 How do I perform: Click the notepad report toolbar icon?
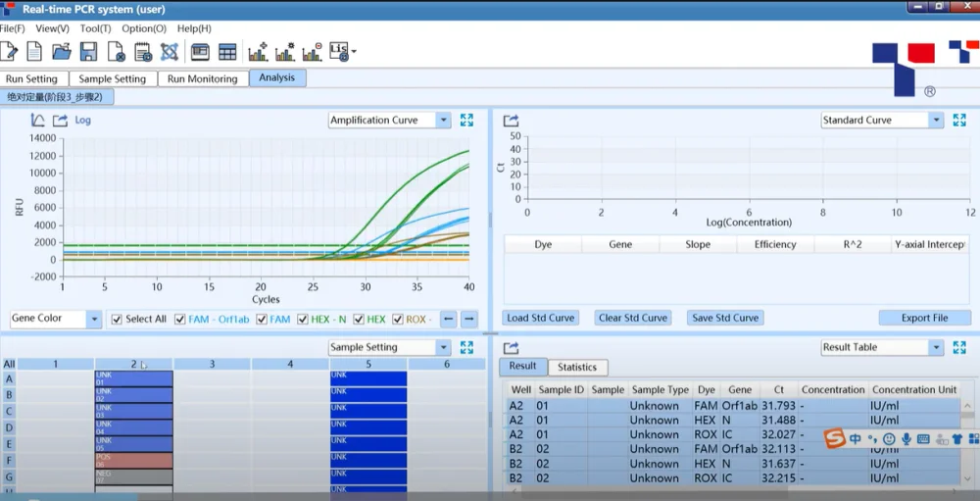(x=143, y=51)
